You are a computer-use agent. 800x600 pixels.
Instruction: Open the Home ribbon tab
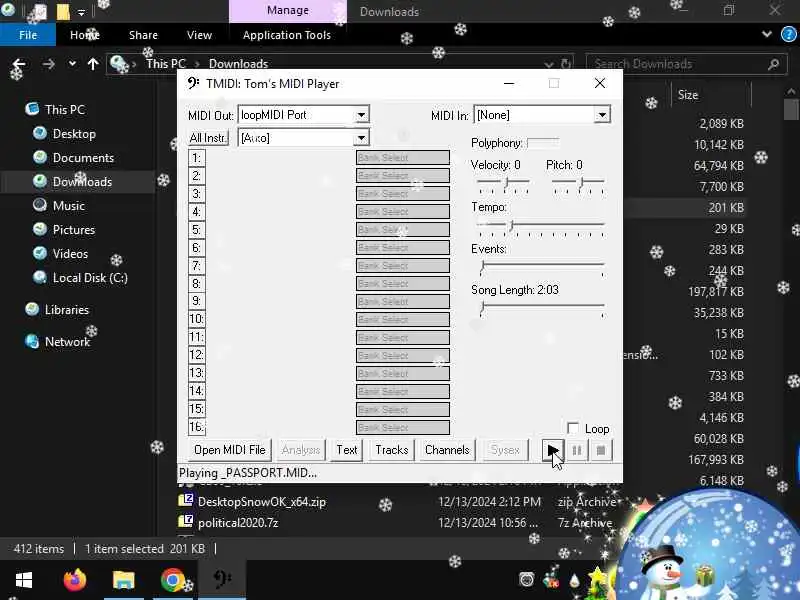[x=85, y=35]
